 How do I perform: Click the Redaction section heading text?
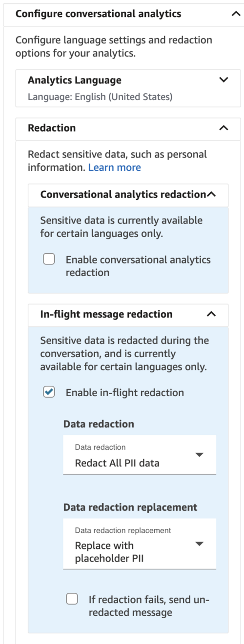(52, 128)
